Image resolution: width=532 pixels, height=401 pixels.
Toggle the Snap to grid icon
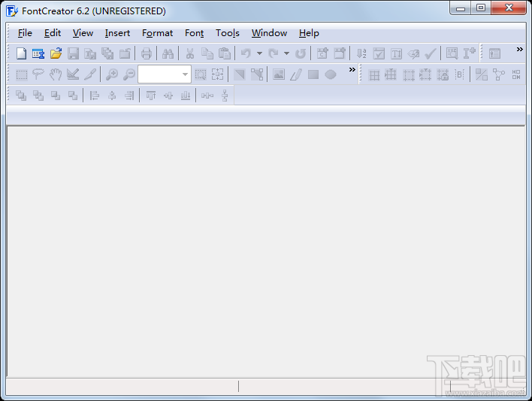pyautogui.click(x=391, y=74)
